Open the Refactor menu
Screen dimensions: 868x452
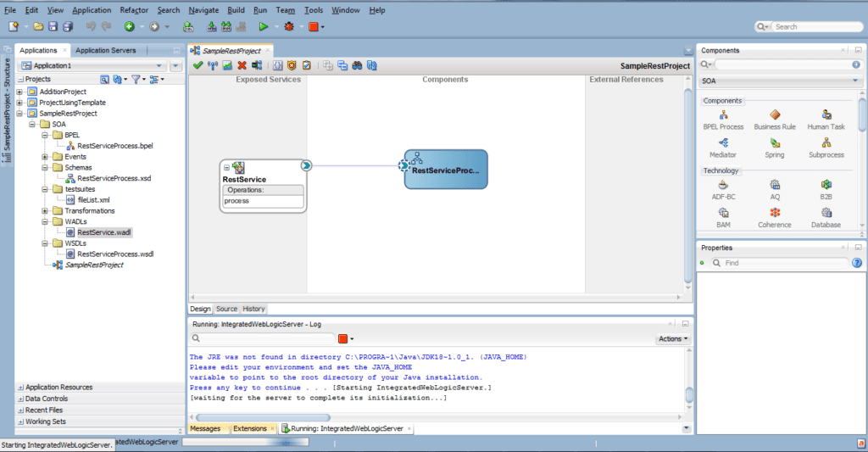(x=134, y=10)
